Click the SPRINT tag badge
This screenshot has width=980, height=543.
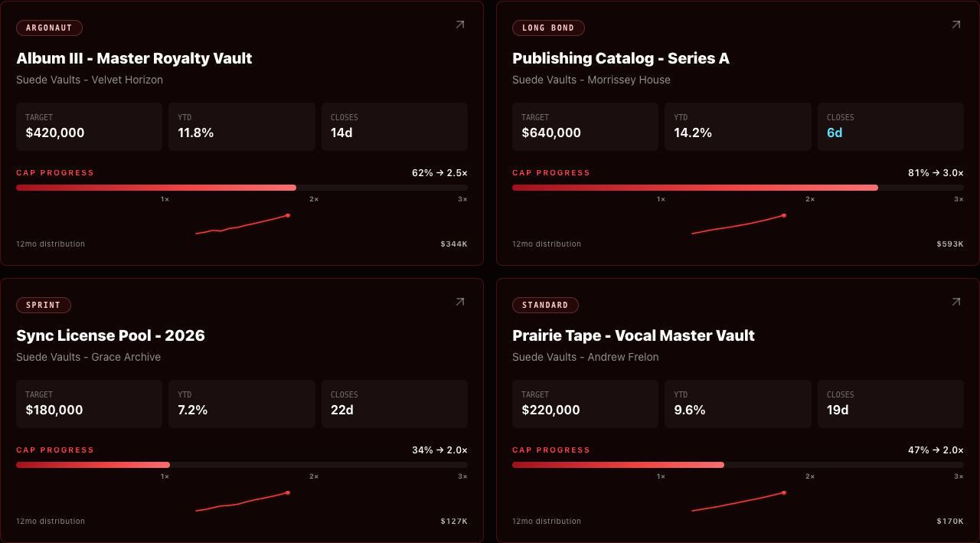pos(44,306)
